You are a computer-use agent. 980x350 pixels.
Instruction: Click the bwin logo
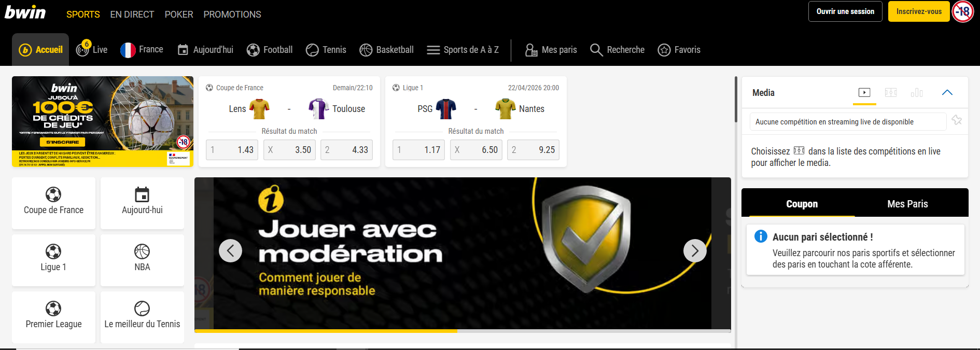coord(25,11)
